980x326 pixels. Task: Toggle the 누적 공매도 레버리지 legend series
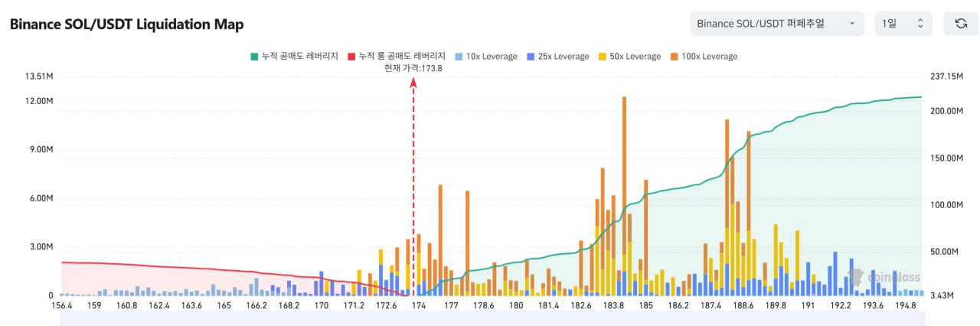(293, 57)
